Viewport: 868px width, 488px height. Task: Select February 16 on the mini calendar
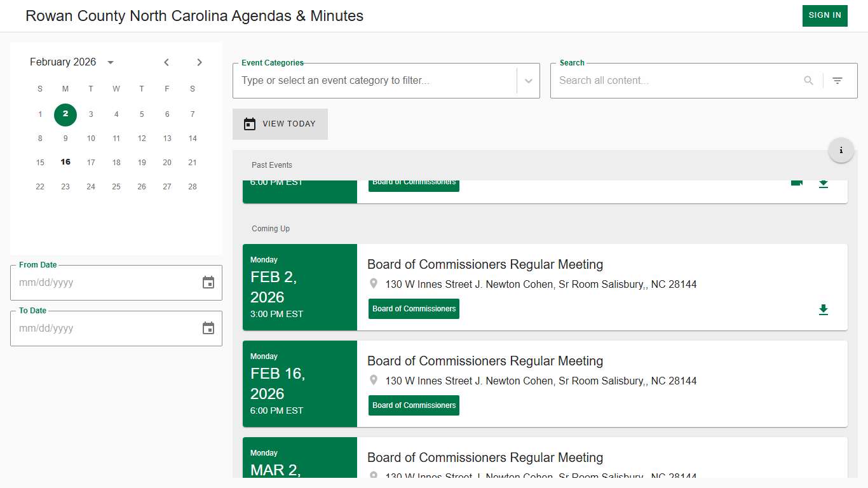(x=65, y=162)
